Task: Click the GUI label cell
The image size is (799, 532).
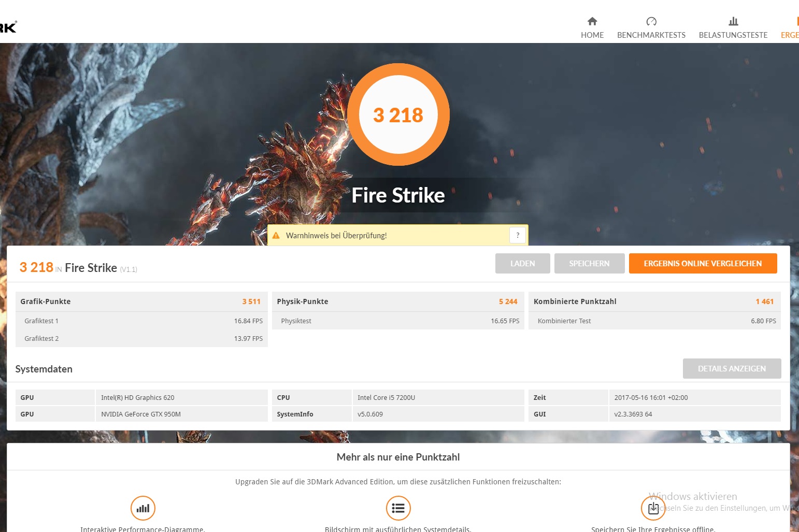Action: click(x=568, y=414)
